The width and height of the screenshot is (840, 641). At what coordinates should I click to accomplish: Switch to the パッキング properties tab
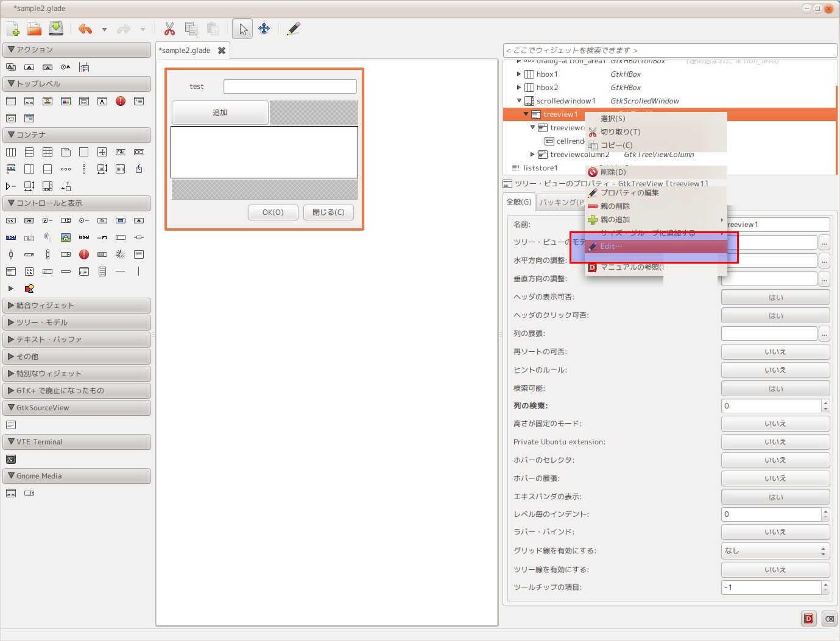(560, 201)
